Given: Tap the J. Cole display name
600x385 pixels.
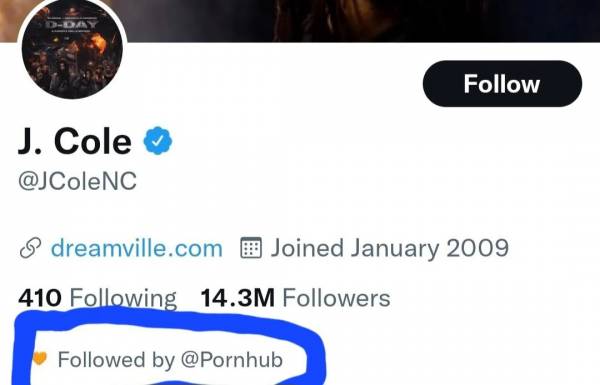Looking at the screenshot, I should pyautogui.click(x=75, y=142).
